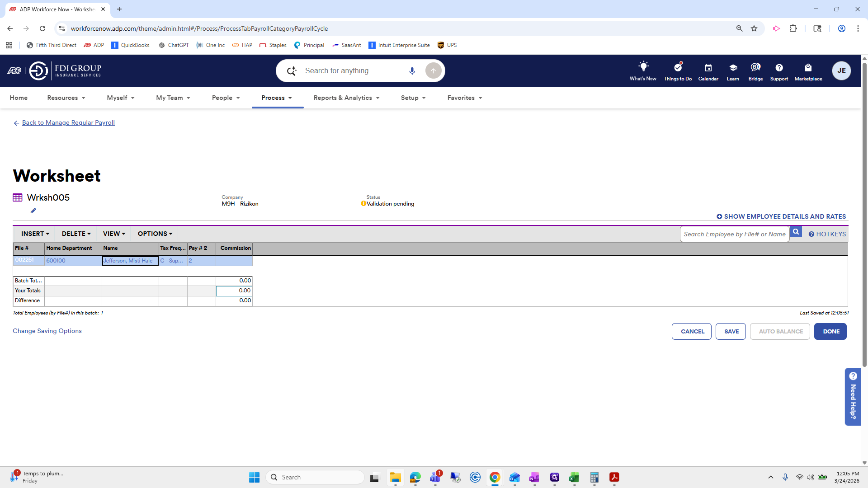Open Excel from the Windows taskbar
Image resolution: width=868 pixels, height=488 pixels.
(x=574, y=477)
